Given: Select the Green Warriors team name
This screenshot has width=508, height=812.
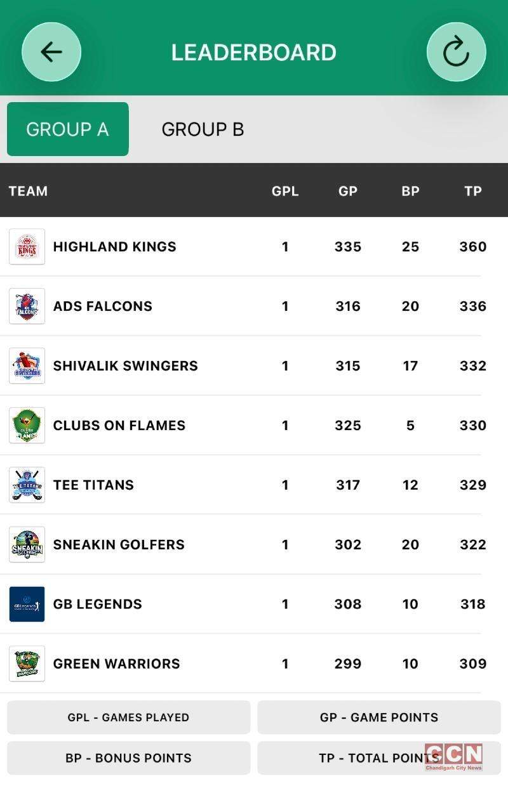Looking at the screenshot, I should [x=117, y=664].
